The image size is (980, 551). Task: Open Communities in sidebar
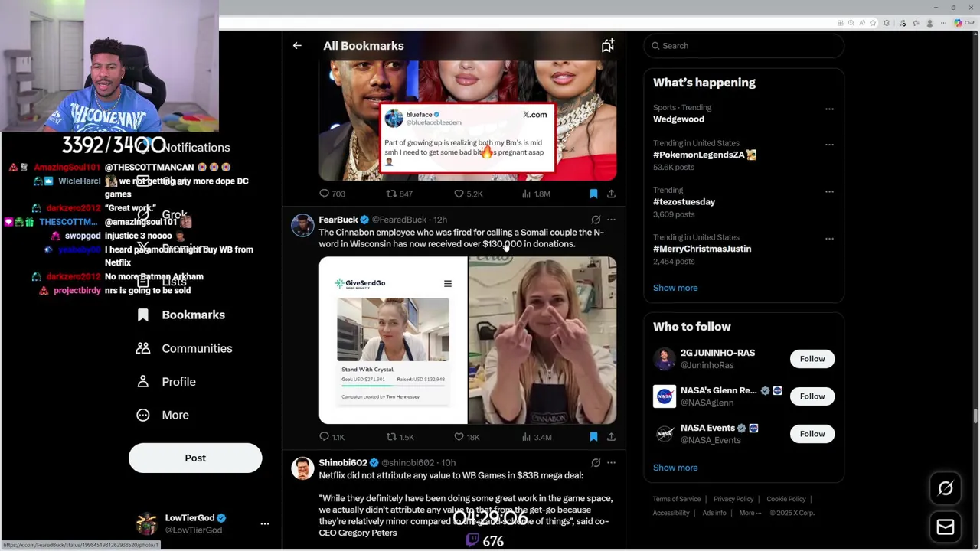[184, 348]
